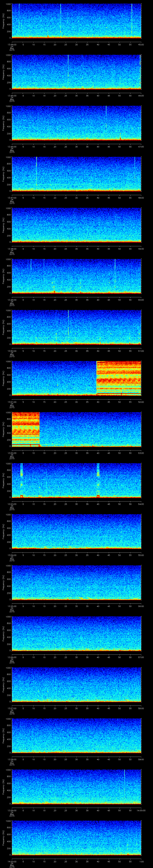The width and height of the screenshot is (153, 868).
Task: Click the spectrogram panel starting at 13:54:00
Action: click(76, 531)
